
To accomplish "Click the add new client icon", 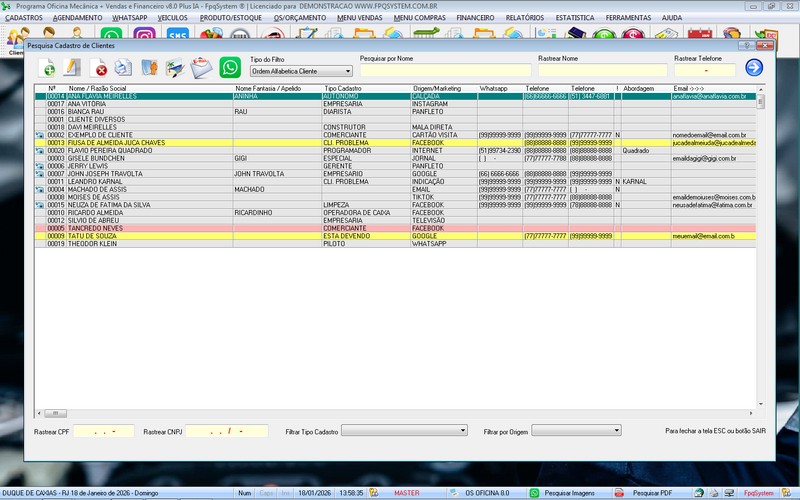I will point(48,68).
